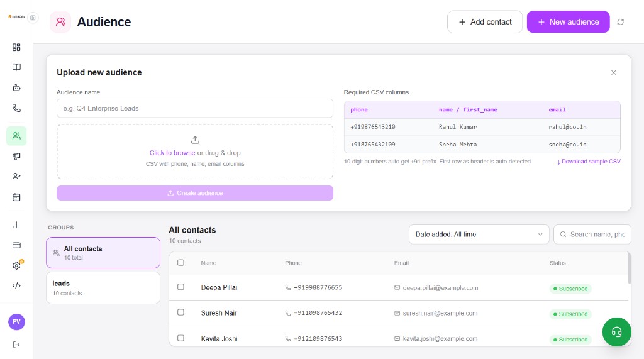
Task: Open the calendar sidebar icon
Action: pyautogui.click(x=16, y=197)
